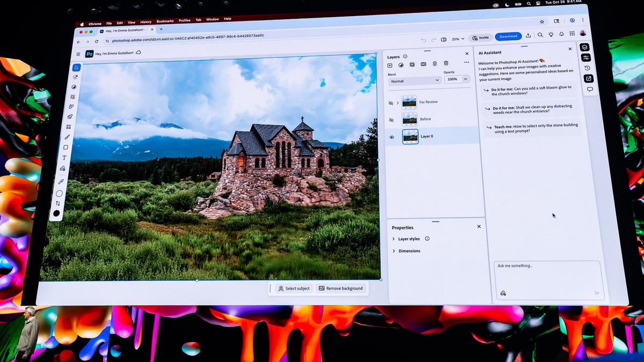Viewport: 644px width, 362px height.
Task: Select the Rectangle shape tool
Action: coord(66,147)
